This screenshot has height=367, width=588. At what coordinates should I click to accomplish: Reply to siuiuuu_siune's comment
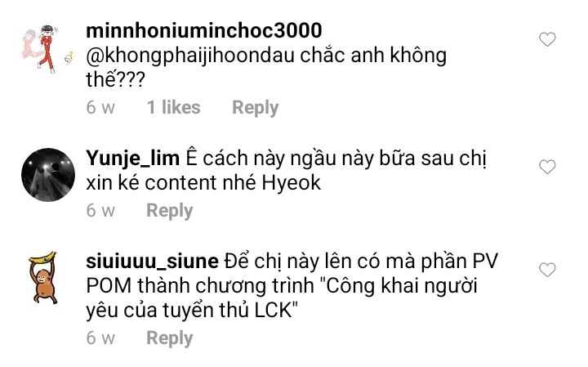[x=170, y=338]
